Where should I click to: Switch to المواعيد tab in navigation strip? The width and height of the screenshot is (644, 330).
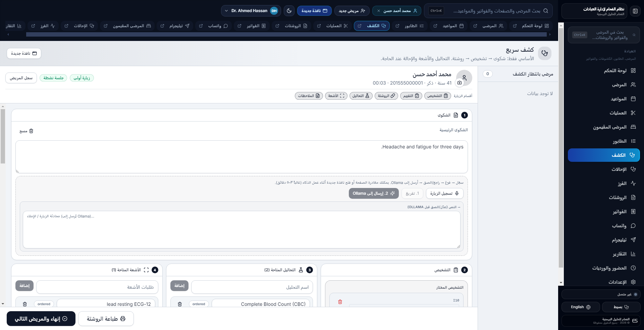click(x=453, y=26)
